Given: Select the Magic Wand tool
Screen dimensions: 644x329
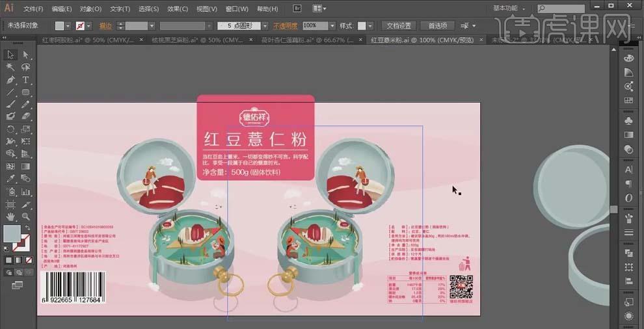Looking at the screenshot, I should (x=10, y=68).
